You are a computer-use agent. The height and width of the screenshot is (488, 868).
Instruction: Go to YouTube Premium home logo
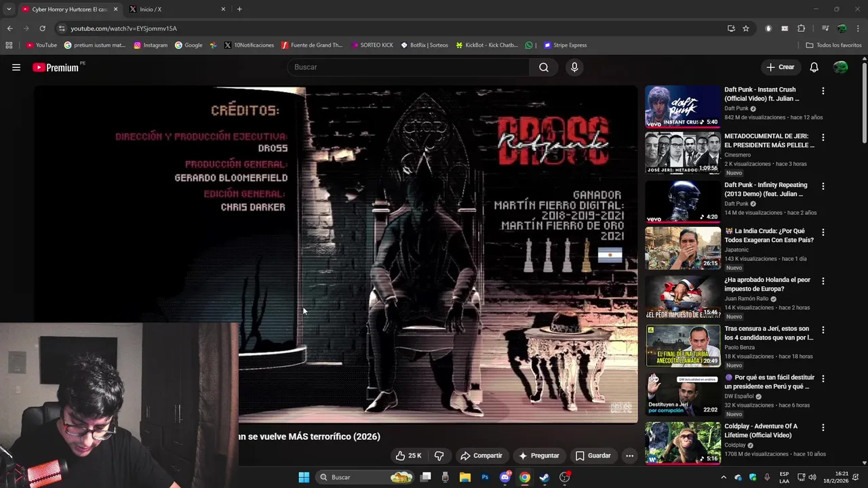56,67
